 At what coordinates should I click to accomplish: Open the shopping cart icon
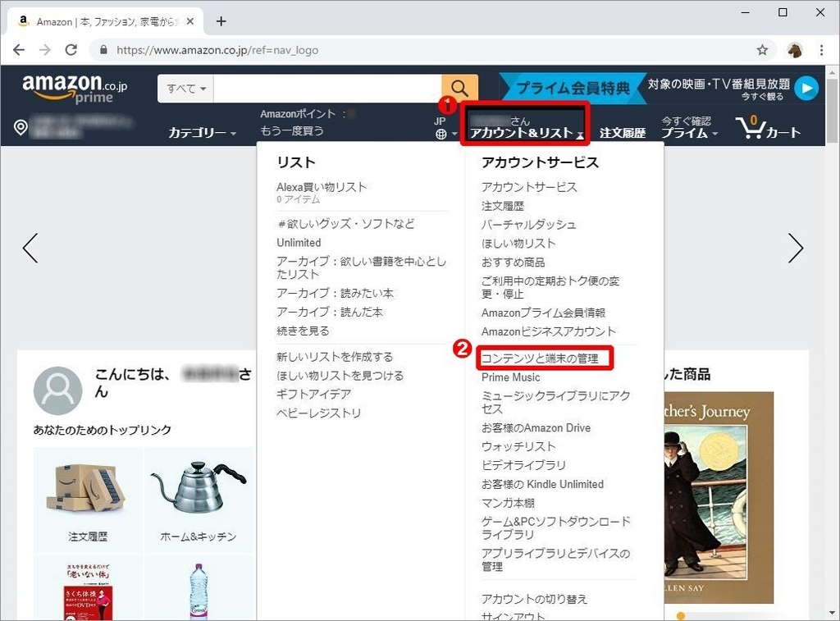pyautogui.click(x=768, y=128)
